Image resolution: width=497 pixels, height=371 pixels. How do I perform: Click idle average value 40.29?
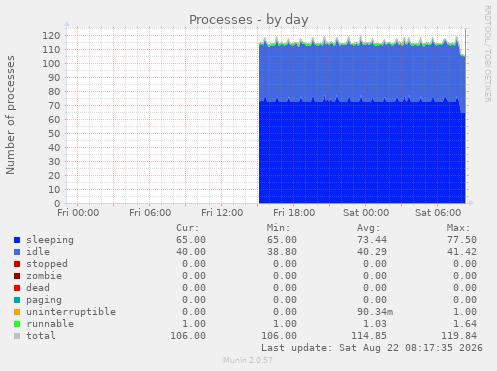point(372,252)
